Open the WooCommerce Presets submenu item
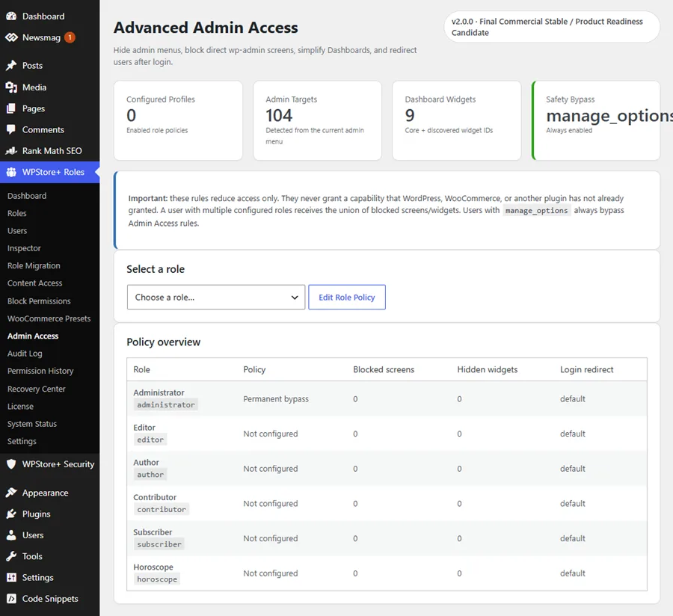This screenshot has height=616, width=673. coord(49,318)
